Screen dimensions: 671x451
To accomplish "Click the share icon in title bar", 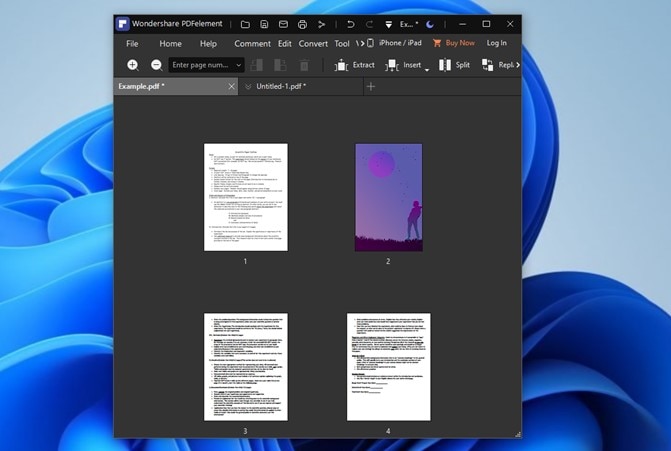I will (321, 24).
